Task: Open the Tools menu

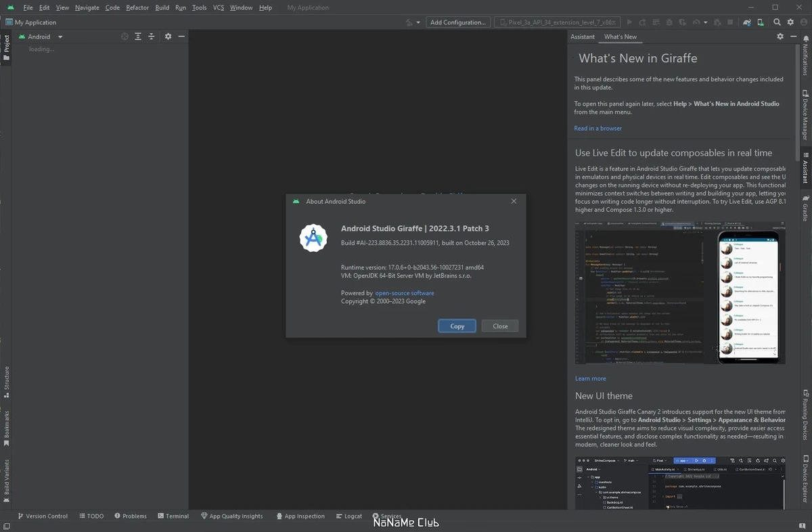Action: pyautogui.click(x=199, y=7)
